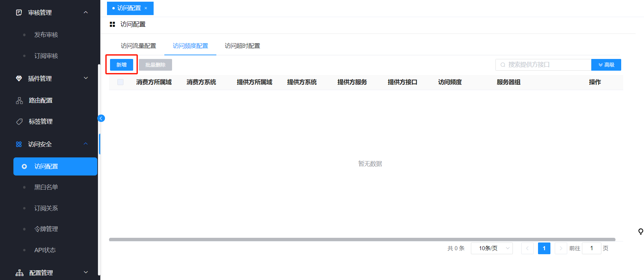Viewport: 644px width, 280px height.
Task: Go to the next page arrow
Action: click(561, 248)
